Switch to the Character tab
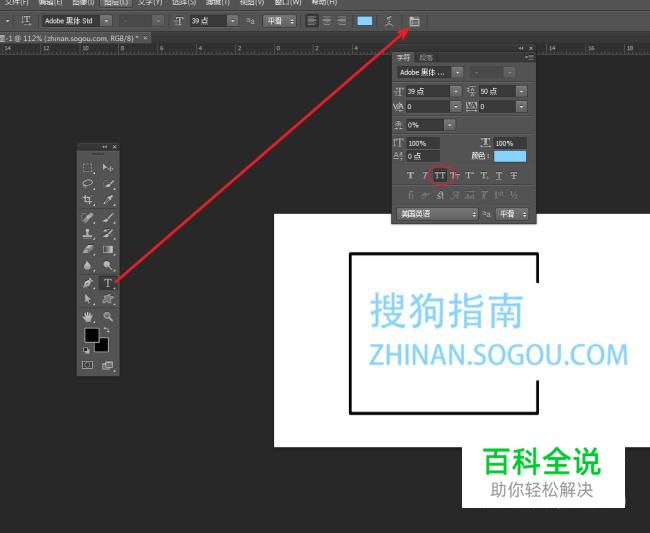The width and height of the screenshot is (650, 533). click(x=403, y=57)
